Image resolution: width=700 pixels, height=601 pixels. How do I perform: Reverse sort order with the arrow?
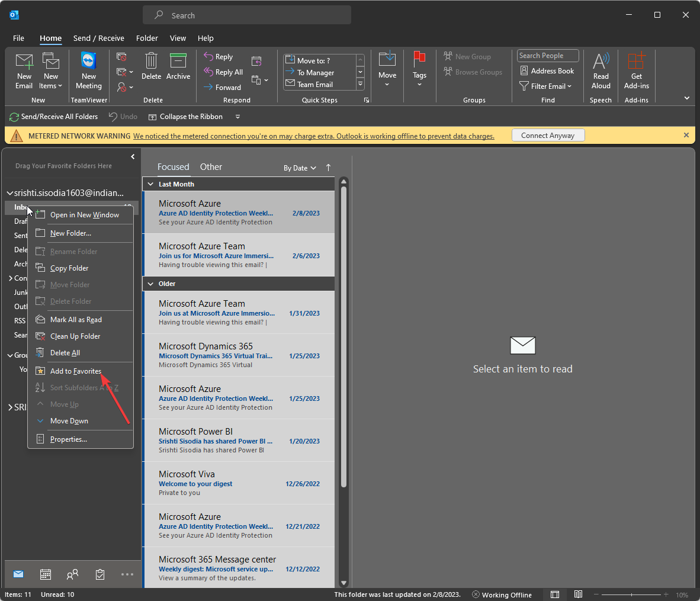click(329, 168)
